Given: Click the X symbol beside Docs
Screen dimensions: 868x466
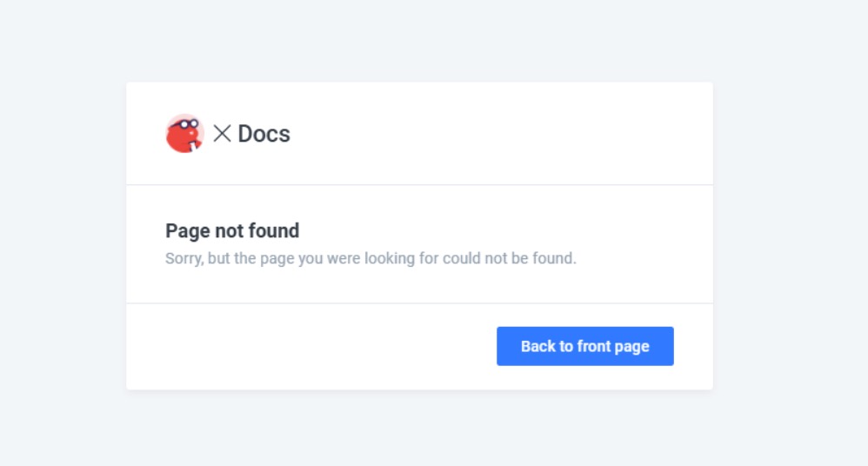Looking at the screenshot, I should 222,133.
